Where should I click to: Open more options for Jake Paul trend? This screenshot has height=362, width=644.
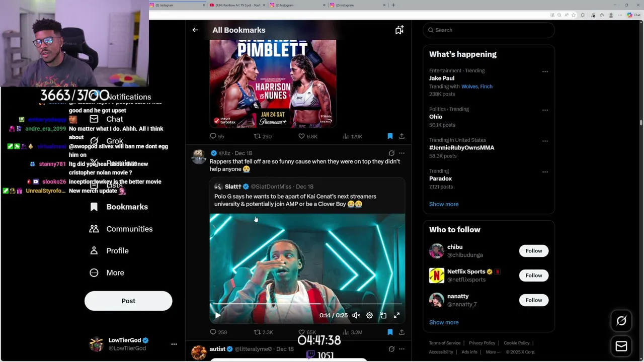[x=545, y=71]
